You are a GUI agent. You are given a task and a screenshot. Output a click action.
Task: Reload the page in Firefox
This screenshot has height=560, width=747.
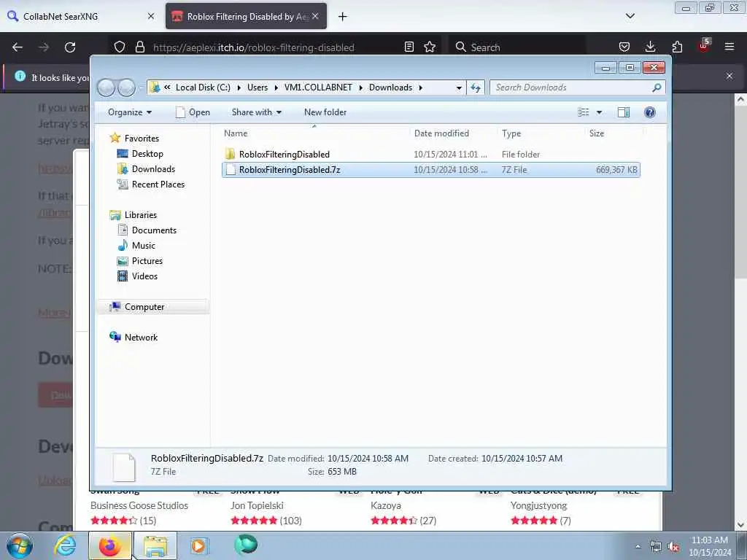coord(70,47)
